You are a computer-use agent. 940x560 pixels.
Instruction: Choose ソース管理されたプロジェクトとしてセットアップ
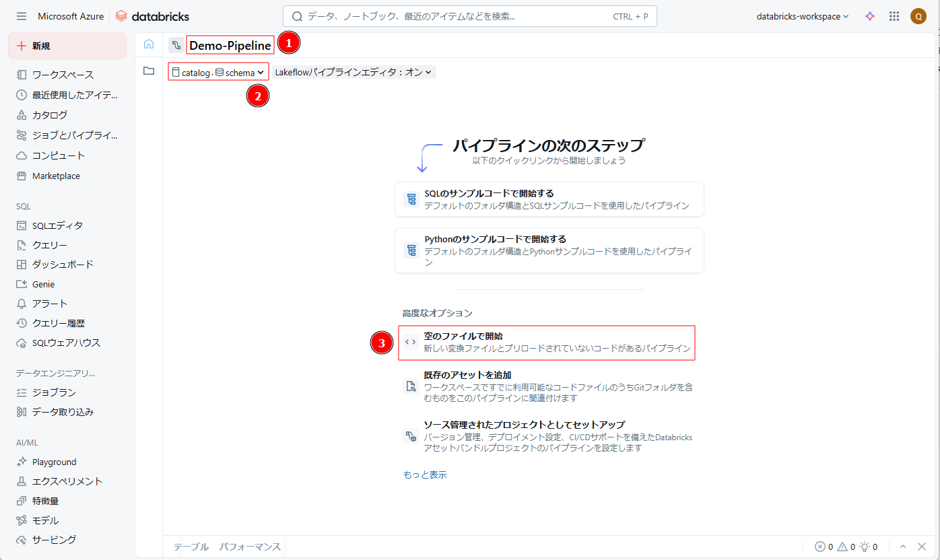[549, 436]
